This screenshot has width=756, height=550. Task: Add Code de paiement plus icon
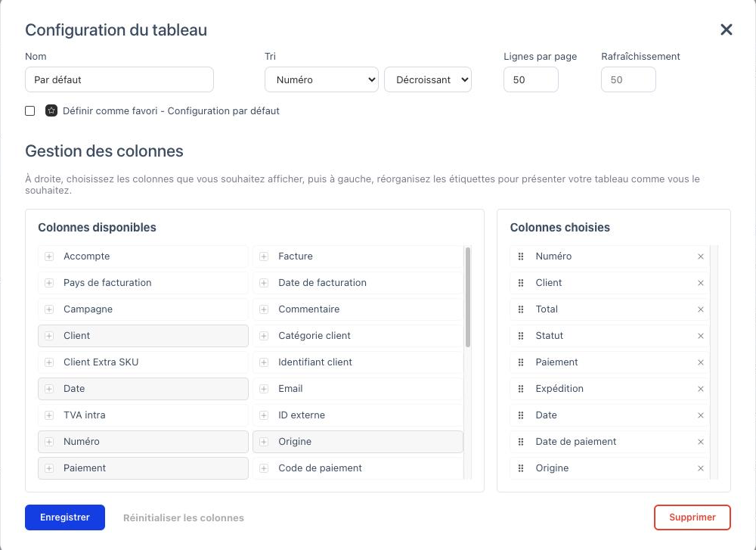click(264, 468)
